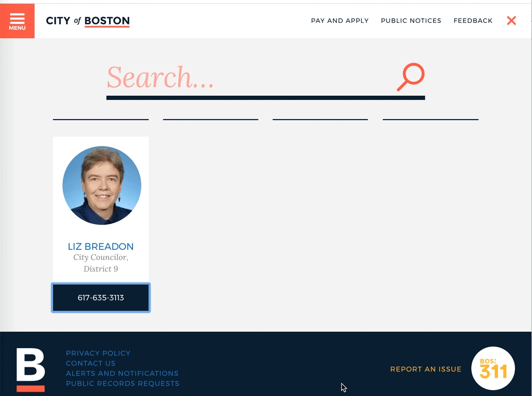532x396 pixels.
Task: Click the Contact Us footer link
Action: click(90, 363)
